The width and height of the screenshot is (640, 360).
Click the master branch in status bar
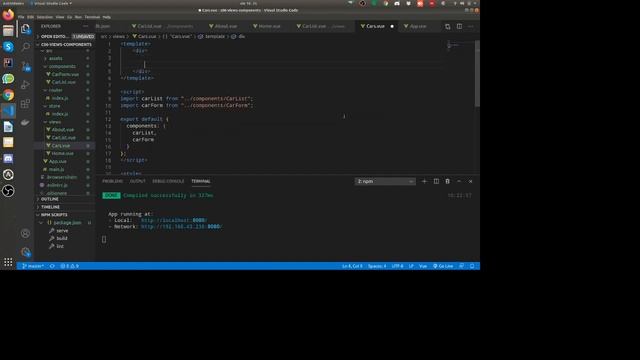tap(33, 266)
